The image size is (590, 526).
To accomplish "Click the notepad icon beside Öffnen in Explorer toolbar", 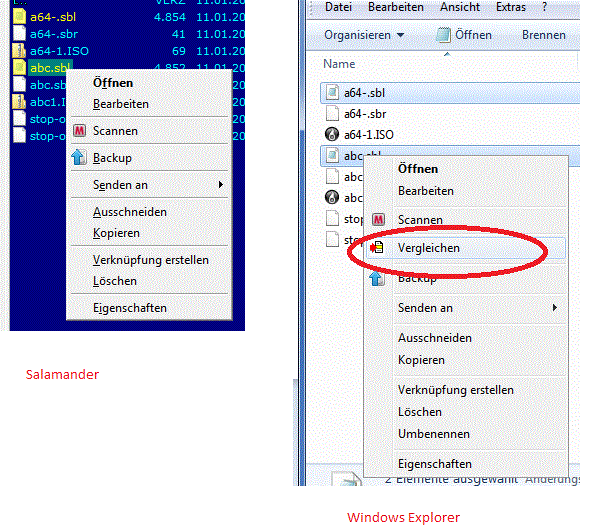I will pos(443,35).
